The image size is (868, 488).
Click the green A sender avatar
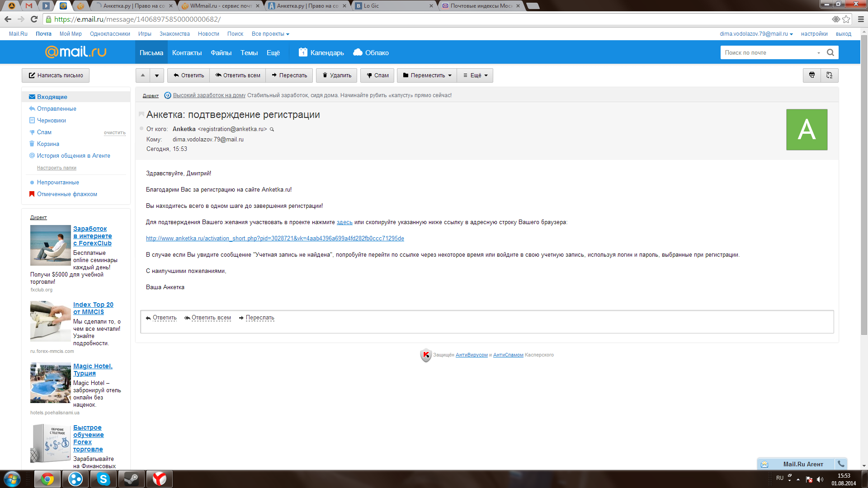click(x=807, y=129)
